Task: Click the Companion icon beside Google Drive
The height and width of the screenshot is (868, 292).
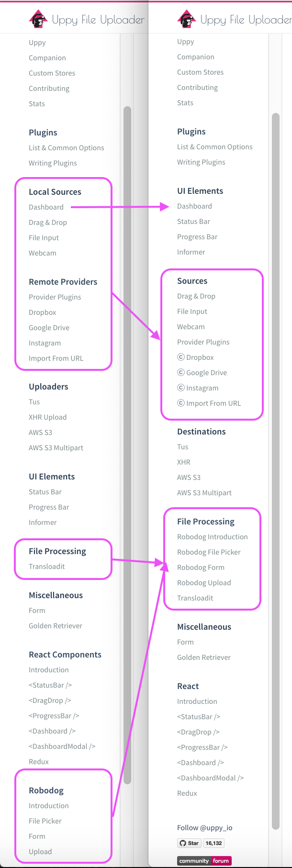Action: (181, 372)
